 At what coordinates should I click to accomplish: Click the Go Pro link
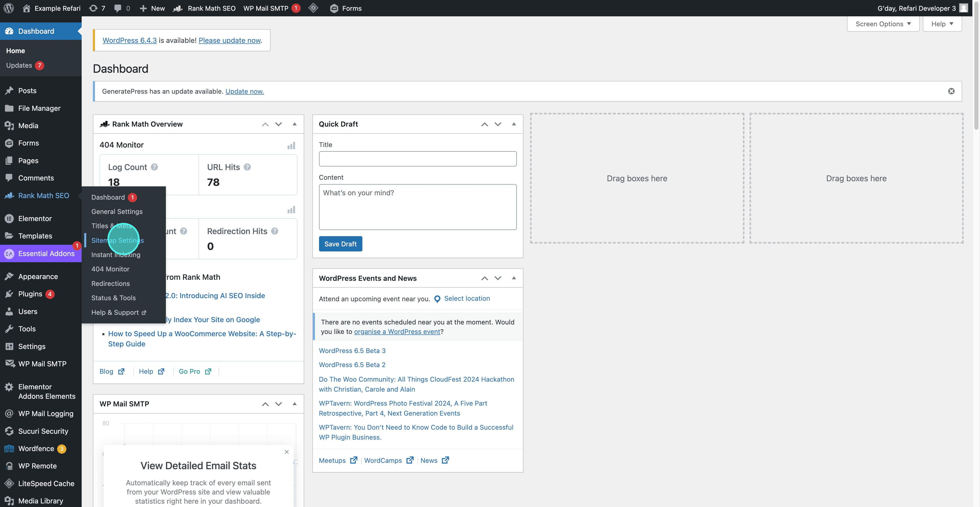(195, 371)
